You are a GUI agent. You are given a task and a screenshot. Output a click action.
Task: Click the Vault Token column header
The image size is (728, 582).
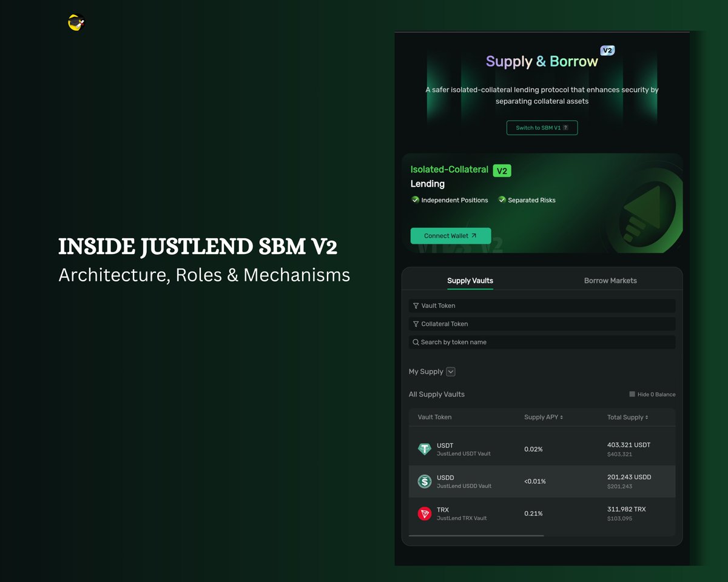coord(434,417)
